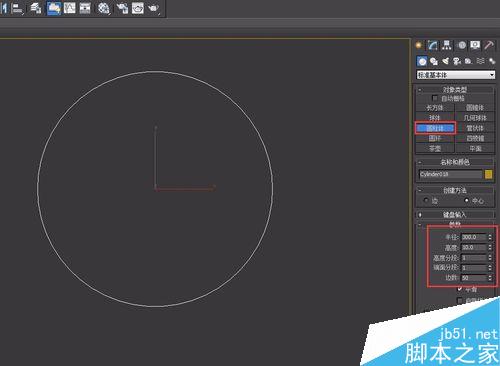The image size is (500, 366).
Task: Select the Systems category icon
Action: 492,61
